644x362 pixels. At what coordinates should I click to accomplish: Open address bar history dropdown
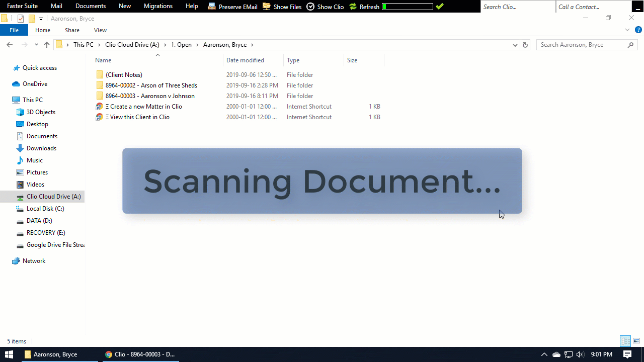[x=515, y=45]
